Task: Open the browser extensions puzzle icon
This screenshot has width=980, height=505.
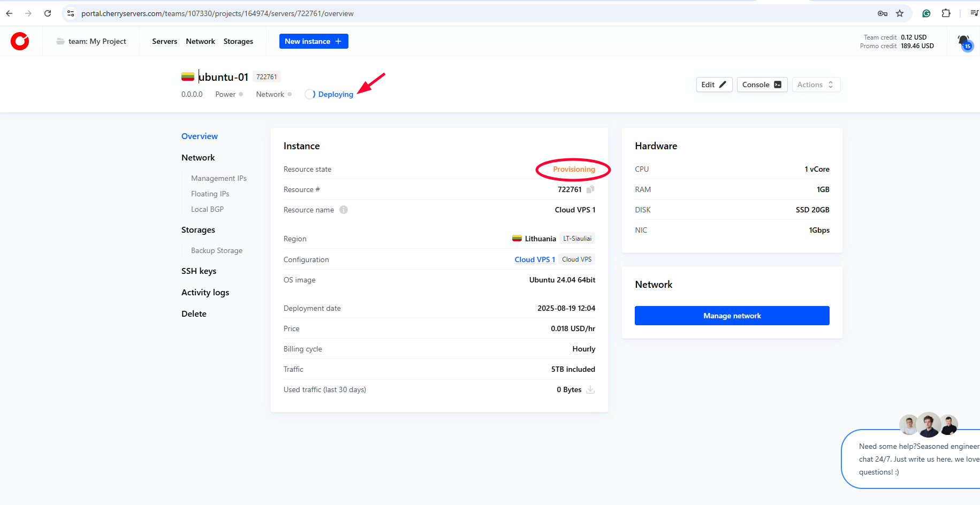Action: tap(946, 13)
